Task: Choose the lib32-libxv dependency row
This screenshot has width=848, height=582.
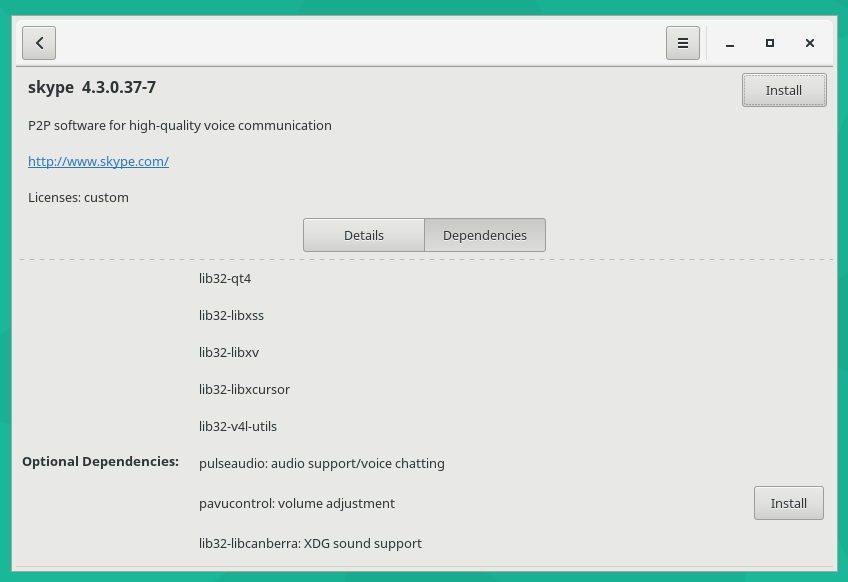Action: [229, 352]
